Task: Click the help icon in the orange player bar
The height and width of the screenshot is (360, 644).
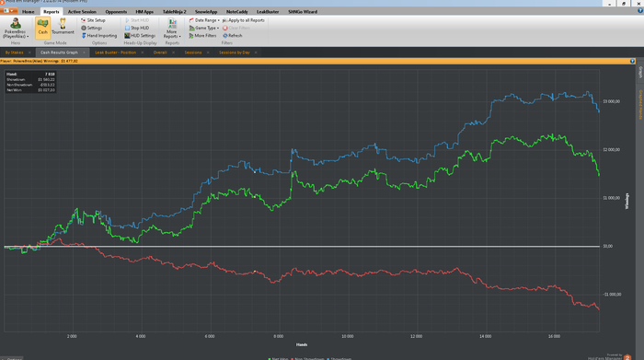Action: point(632,62)
